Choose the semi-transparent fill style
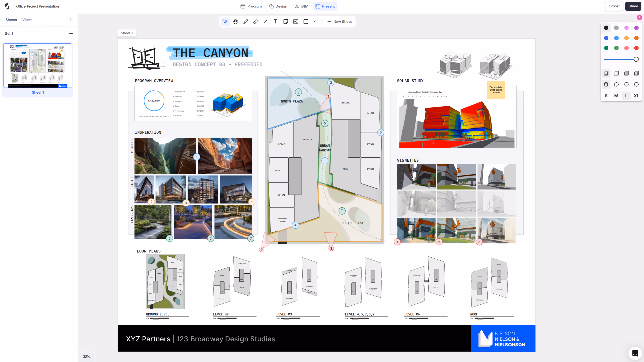The image size is (644, 362). point(616,73)
